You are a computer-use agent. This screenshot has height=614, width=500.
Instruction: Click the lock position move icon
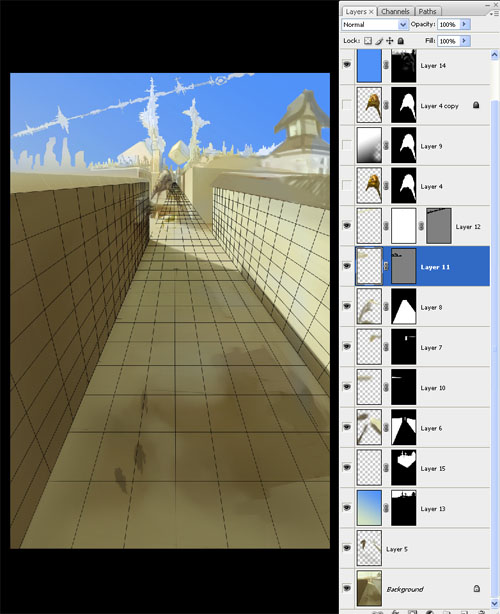390,41
